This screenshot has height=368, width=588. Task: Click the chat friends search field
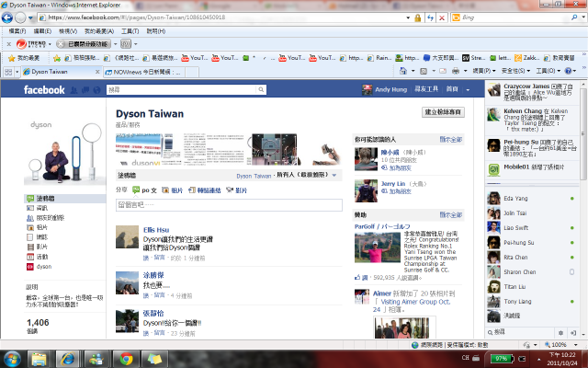521,333
